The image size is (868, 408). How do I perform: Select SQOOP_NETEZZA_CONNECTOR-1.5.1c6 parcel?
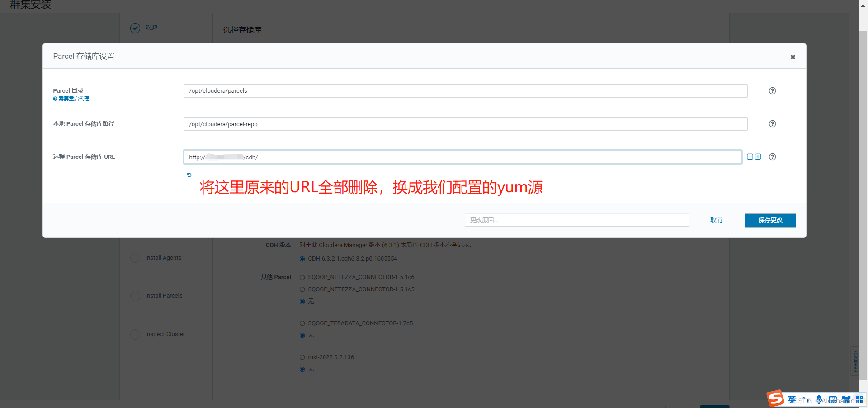pyautogui.click(x=302, y=278)
